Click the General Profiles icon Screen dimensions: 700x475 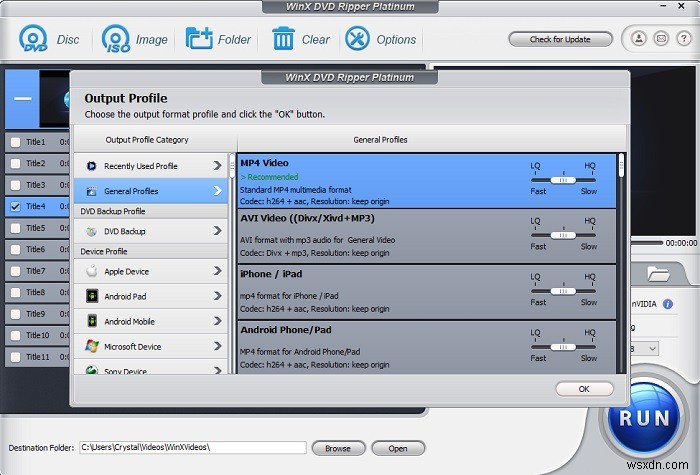coord(91,191)
